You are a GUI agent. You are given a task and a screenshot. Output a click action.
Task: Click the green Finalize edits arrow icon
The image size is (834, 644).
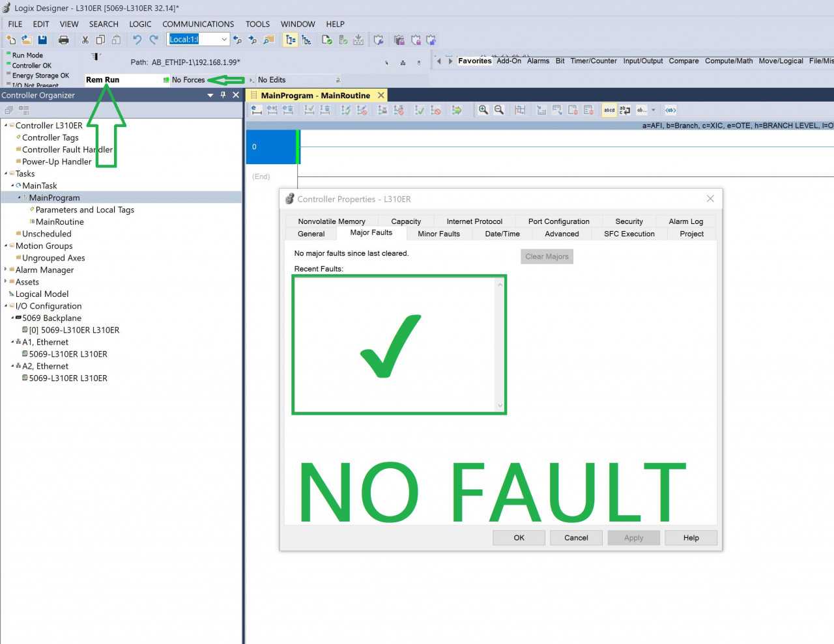coord(457,110)
